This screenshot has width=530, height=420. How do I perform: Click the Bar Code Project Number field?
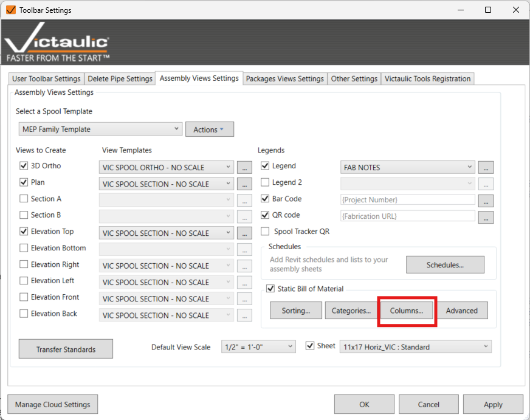pos(407,200)
